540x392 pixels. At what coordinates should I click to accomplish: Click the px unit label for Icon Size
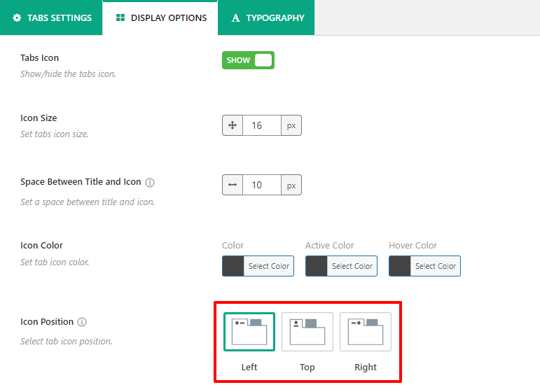click(291, 126)
